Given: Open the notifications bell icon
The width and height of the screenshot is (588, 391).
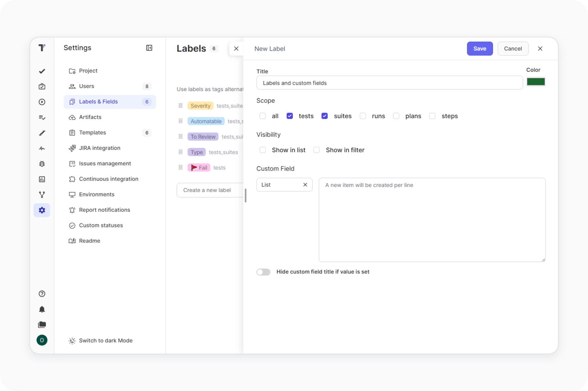Looking at the screenshot, I should (42, 309).
